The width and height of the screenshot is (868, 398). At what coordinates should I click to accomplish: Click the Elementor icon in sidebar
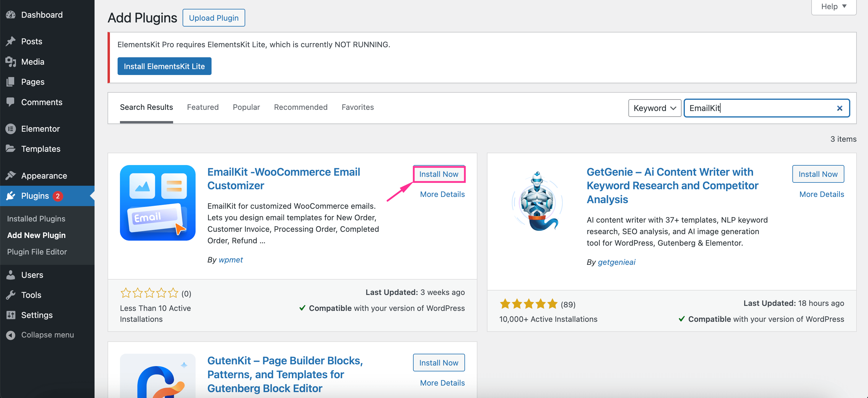click(x=10, y=128)
